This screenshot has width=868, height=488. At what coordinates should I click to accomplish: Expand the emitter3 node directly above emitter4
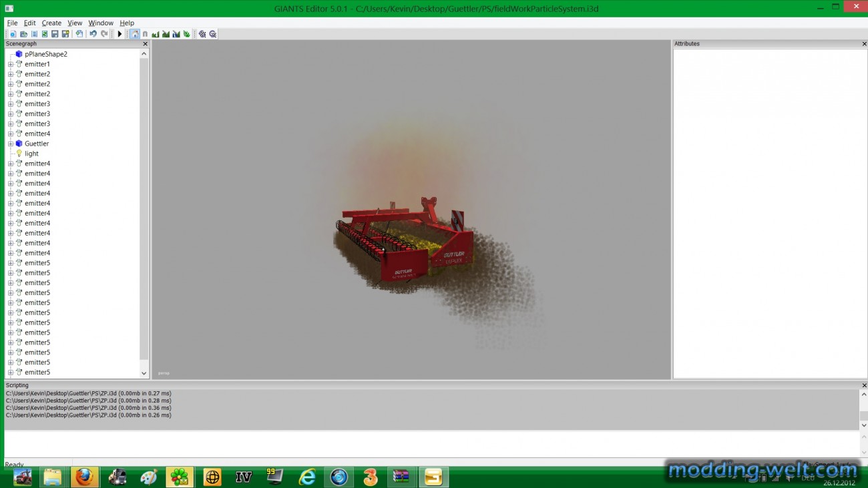[10, 124]
